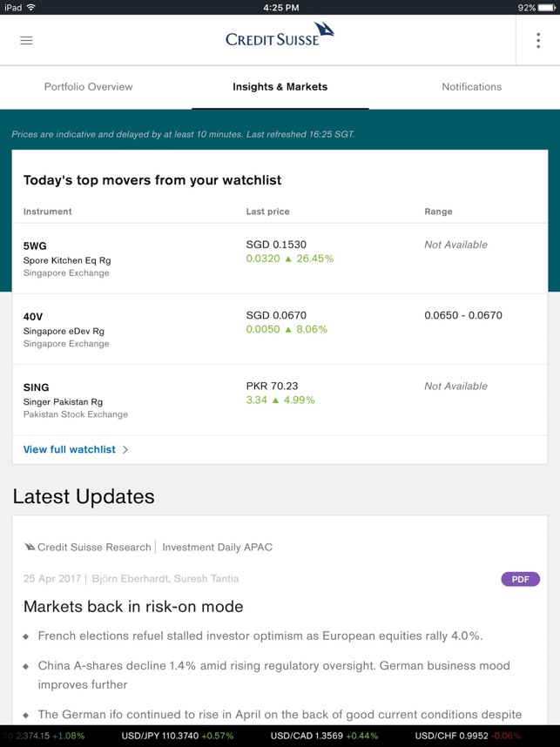Tap the Latest Updates heading
The image size is (560, 747).
click(84, 496)
